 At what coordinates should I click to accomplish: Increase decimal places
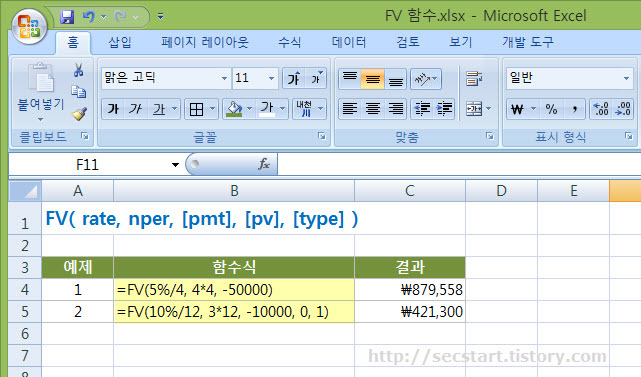pyautogui.click(x=601, y=109)
